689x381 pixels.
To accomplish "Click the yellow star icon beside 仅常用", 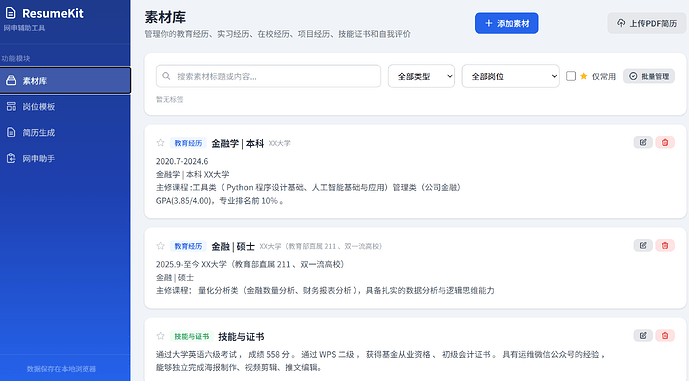I will [584, 76].
